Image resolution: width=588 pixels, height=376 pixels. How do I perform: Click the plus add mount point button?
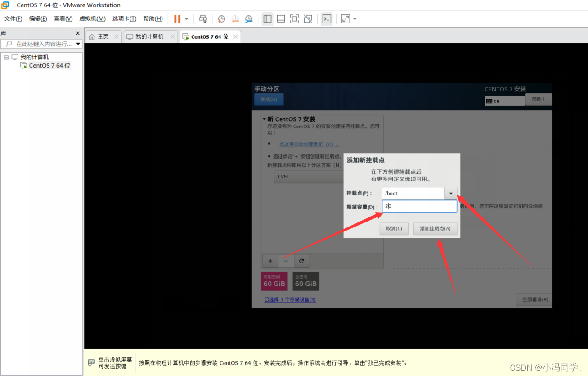[270, 261]
